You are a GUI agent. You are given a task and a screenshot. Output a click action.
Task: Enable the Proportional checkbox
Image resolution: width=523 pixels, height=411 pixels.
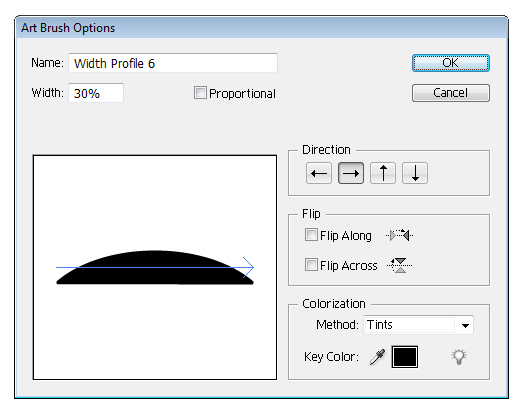[200, 93]
